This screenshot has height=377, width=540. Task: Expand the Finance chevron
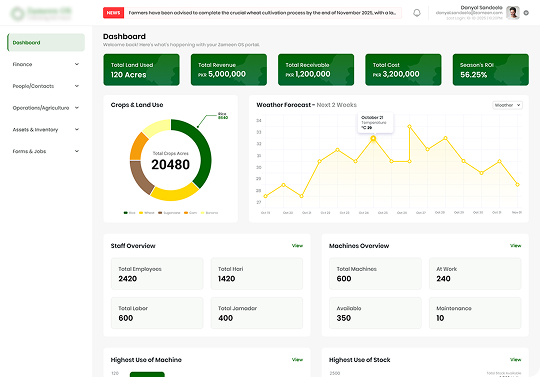(77, 64)
